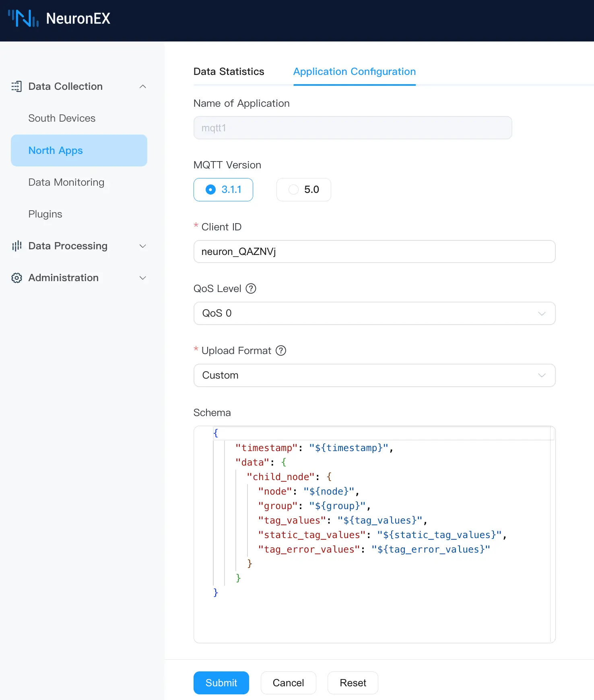Click the Data Collection sidebar icon

point(16,87)
